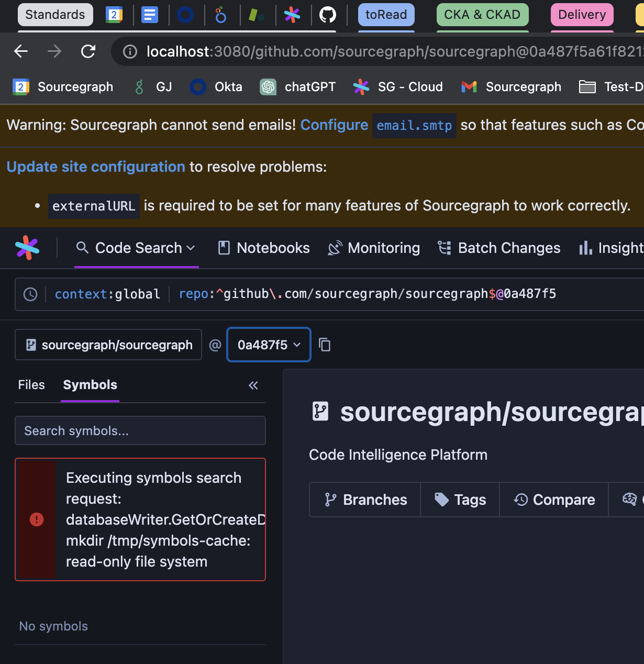
Task: Click the Sourcegraph logo in navbar
Action: pos(27,248)
